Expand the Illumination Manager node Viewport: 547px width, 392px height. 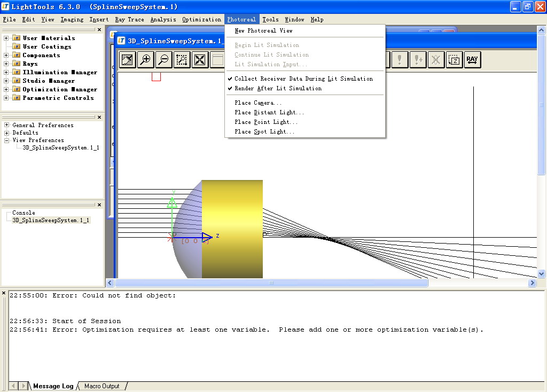point(6,72)
